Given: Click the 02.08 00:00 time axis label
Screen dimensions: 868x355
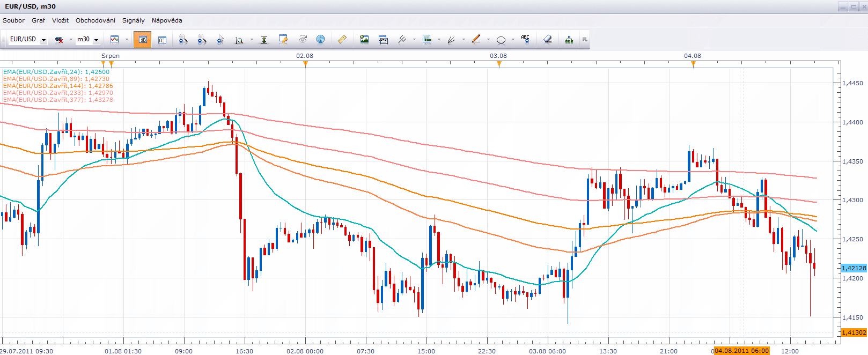Looking at the screenshot, I should [x=305, y=351].
